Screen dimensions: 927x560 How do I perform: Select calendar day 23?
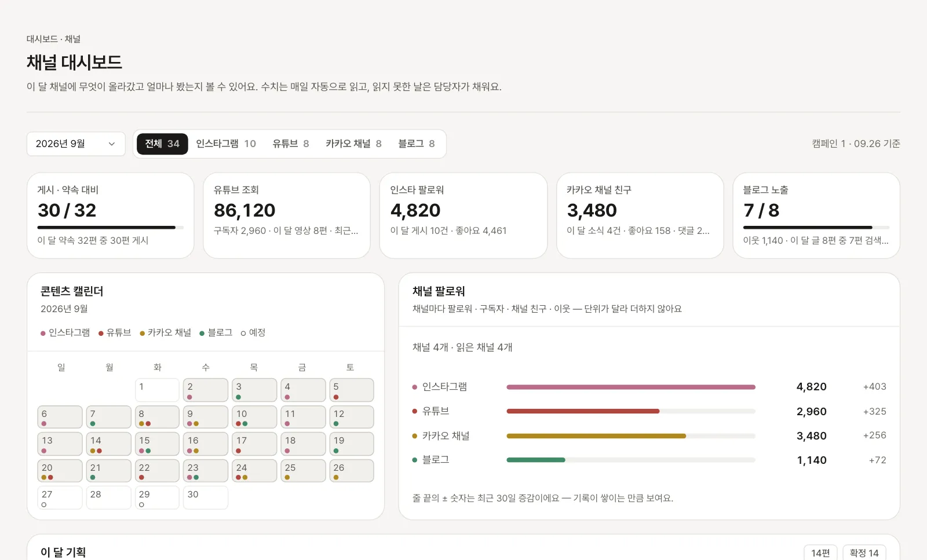(x=206, y=471)
